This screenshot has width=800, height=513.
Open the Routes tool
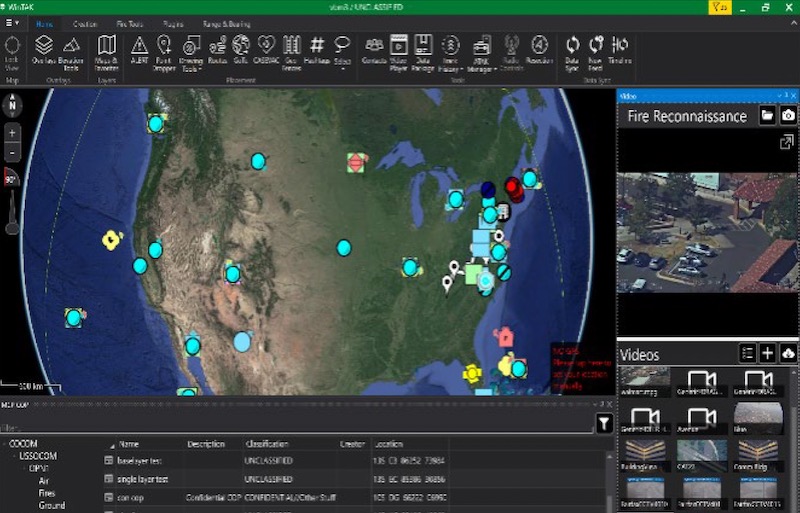tap(217, 50)
